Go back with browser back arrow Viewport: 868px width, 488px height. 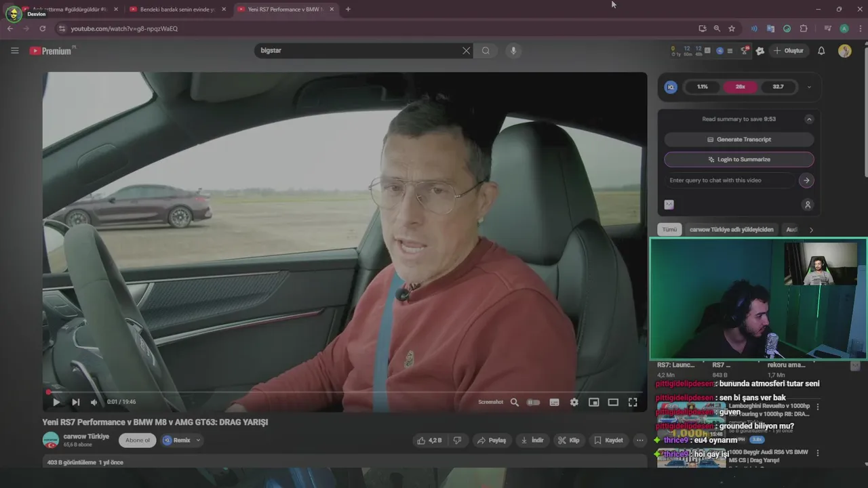click(10, 28)
